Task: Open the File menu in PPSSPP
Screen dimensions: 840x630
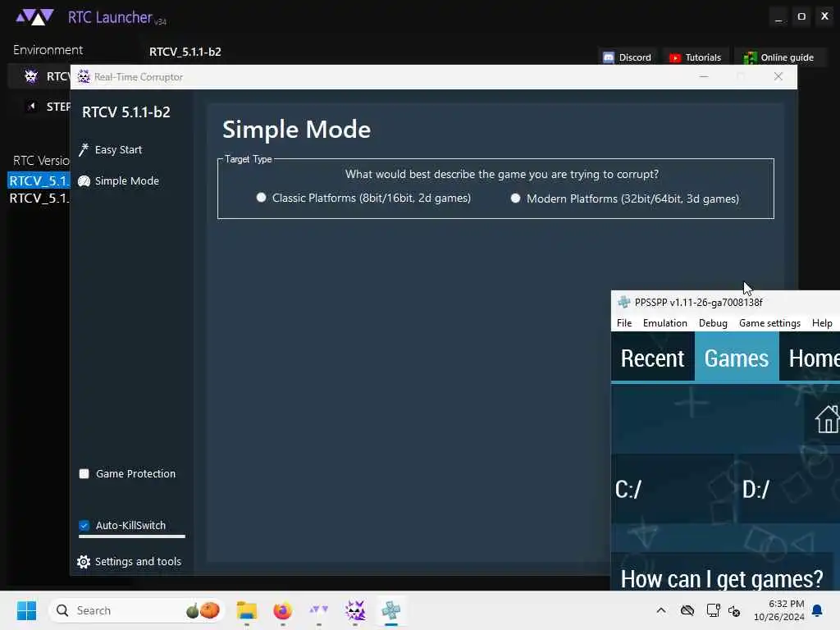Action: coord(624,323)
